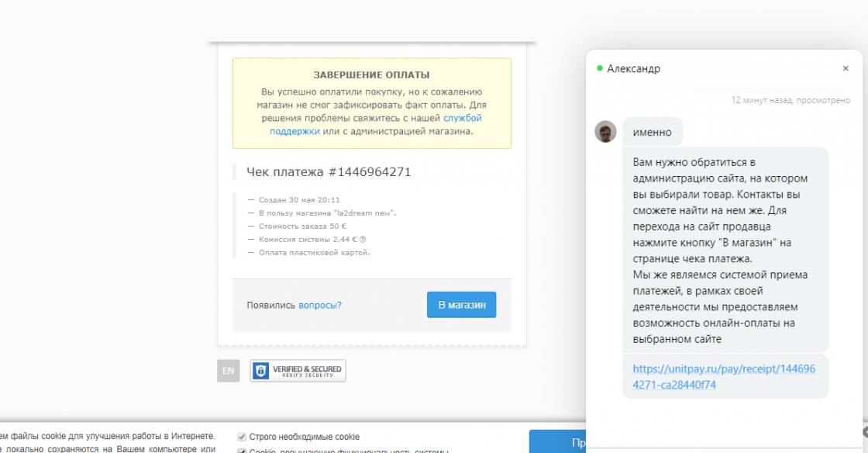Viewport: 868px width, 453px height.
Task: Click the "12 минут назад, просмотрено" timestamp
Action: click(790, 100)
